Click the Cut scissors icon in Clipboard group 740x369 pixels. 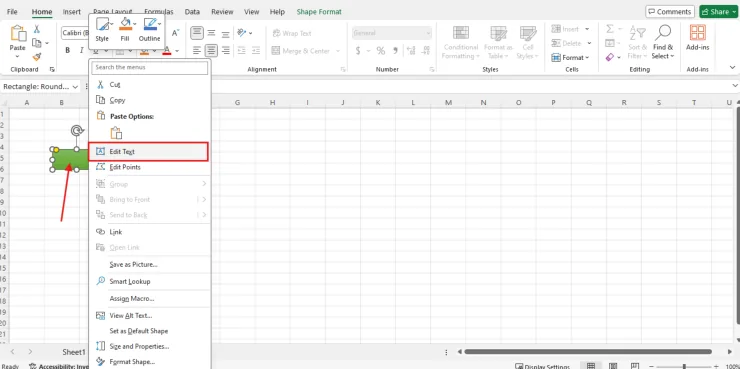[36, 29]
